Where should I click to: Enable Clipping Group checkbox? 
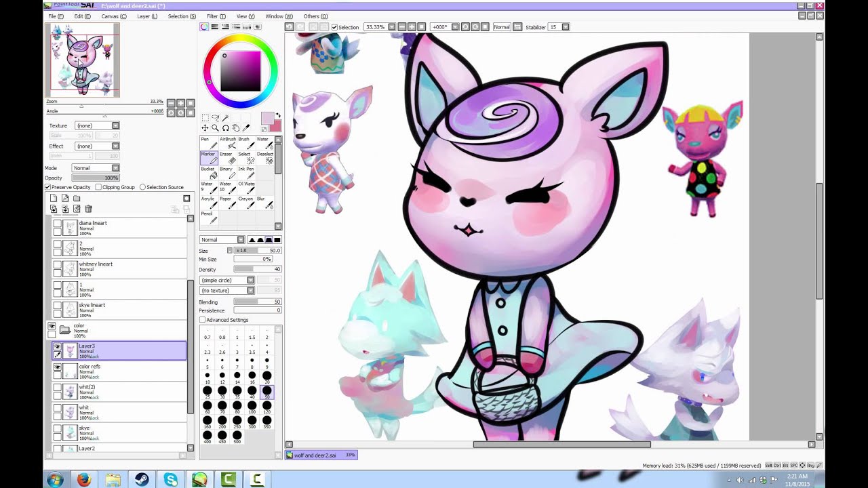click(x=98, y=187)
